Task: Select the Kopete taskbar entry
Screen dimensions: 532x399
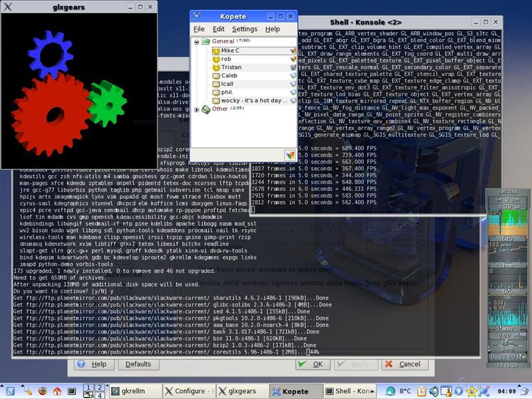Action: [x=296, y=391]
